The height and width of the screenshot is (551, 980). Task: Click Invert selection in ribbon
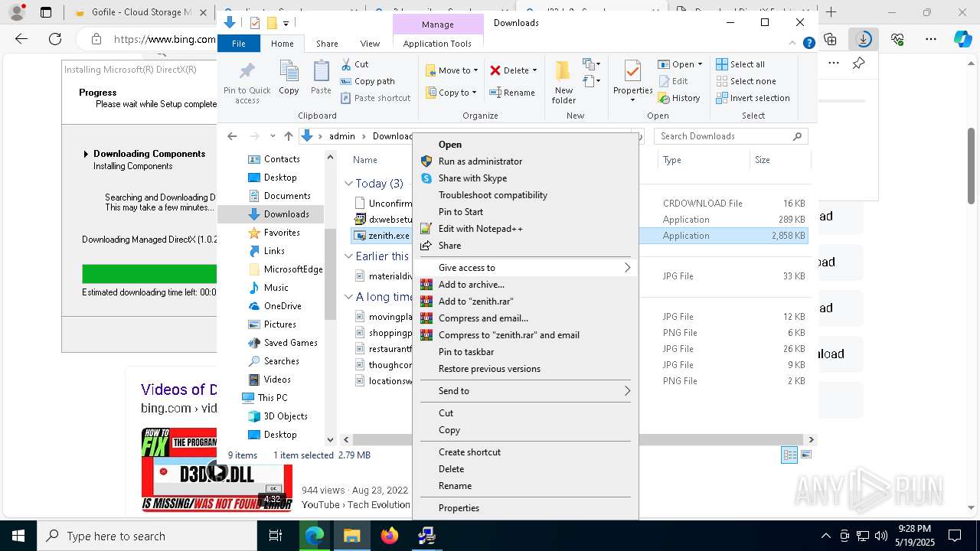[x=753, y=98]
